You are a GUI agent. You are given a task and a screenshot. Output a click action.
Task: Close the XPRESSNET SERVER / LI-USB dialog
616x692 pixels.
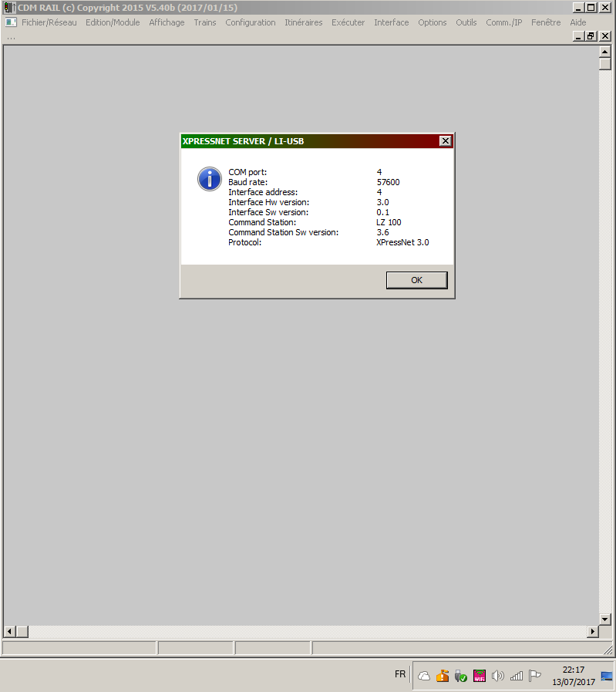(446, 140)
